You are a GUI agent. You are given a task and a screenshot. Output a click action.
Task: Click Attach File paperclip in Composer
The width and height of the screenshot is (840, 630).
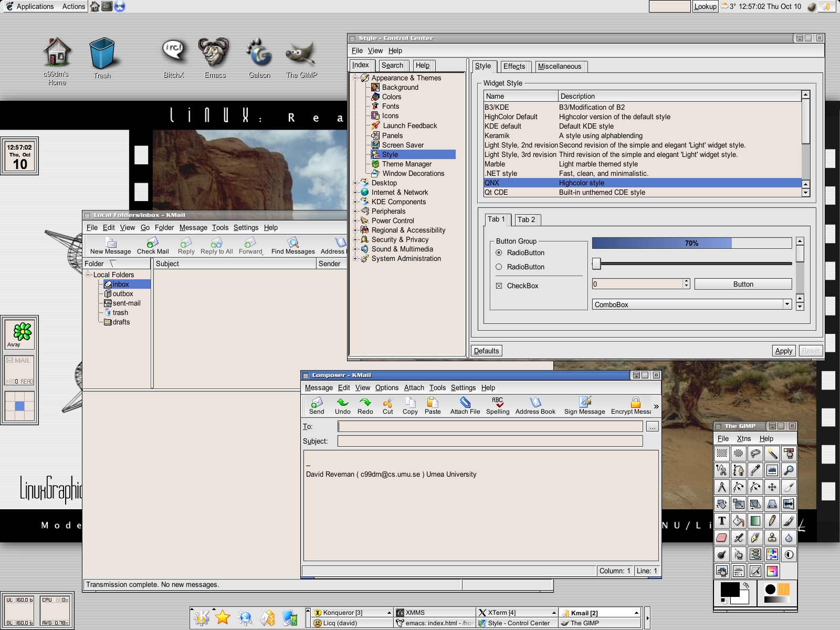465,406
